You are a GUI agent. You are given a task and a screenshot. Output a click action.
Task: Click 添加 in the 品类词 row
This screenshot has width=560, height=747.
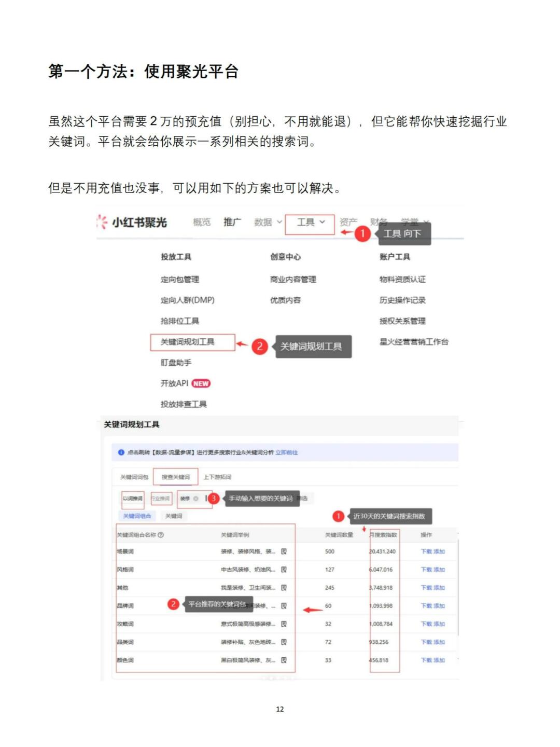pos(439,642)
